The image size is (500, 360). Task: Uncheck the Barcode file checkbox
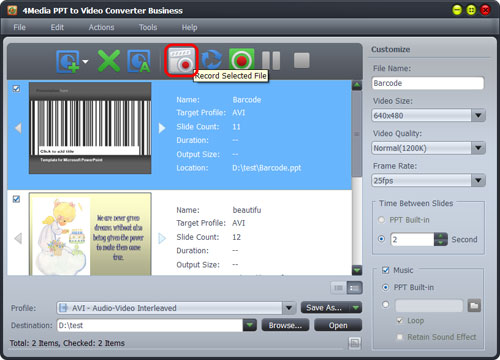[16, 89]
